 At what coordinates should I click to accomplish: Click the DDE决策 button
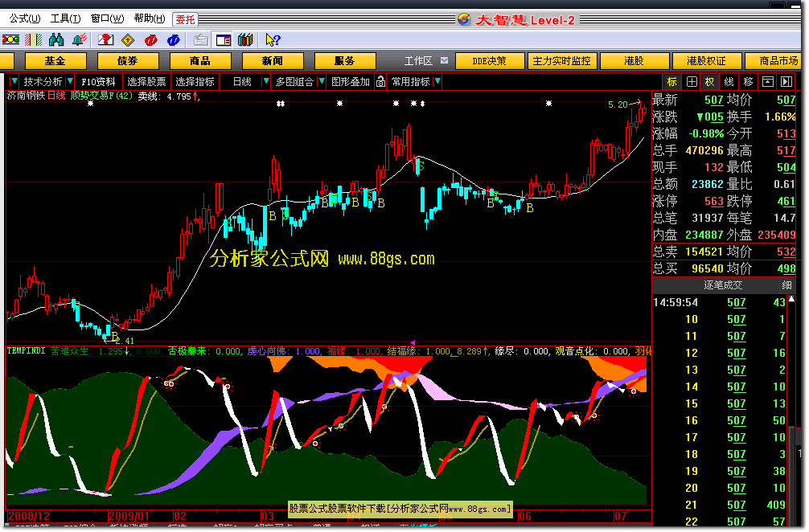tap(490, 61)
